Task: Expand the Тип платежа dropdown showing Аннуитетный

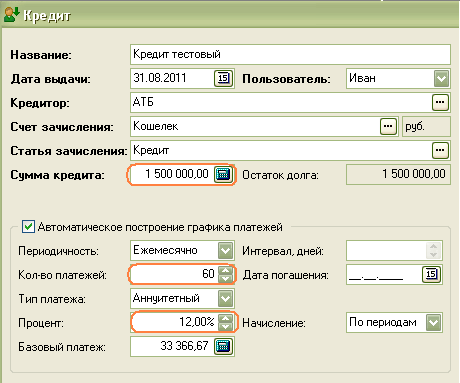Action: point(226,298)
